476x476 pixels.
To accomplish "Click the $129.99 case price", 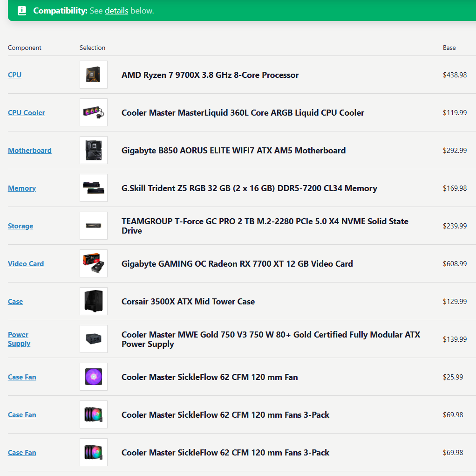I will [455, 302].
